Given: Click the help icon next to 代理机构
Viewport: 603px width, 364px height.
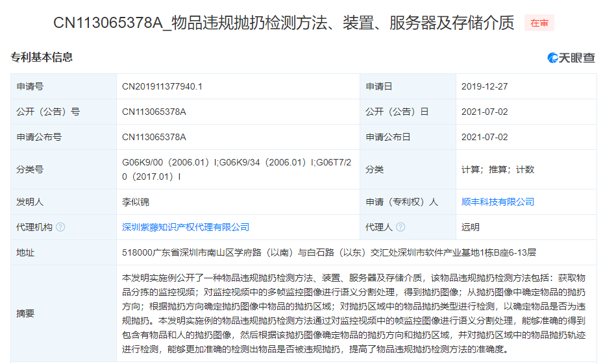Looking at the screenshot, I should coord(60,227).
